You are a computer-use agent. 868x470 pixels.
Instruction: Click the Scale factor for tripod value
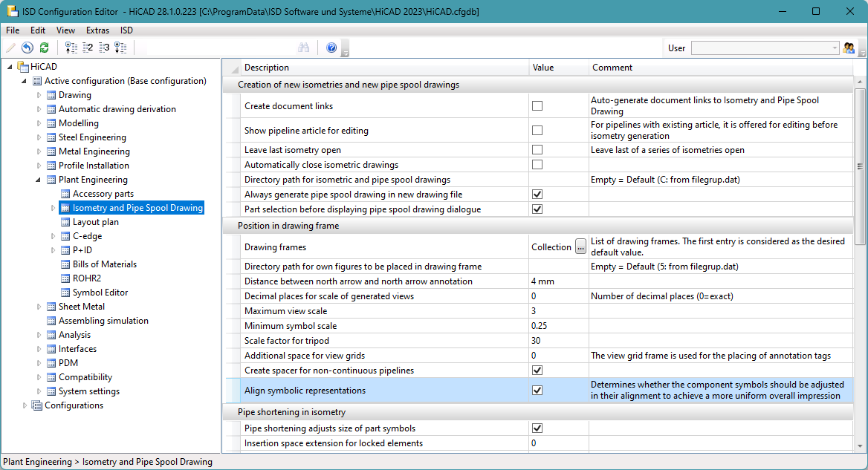coord(558,341)
